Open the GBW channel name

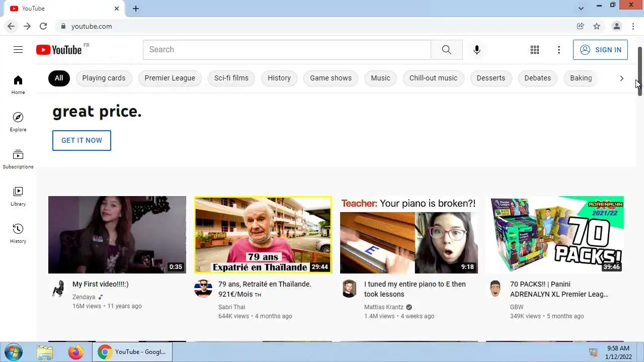(517, 307)
